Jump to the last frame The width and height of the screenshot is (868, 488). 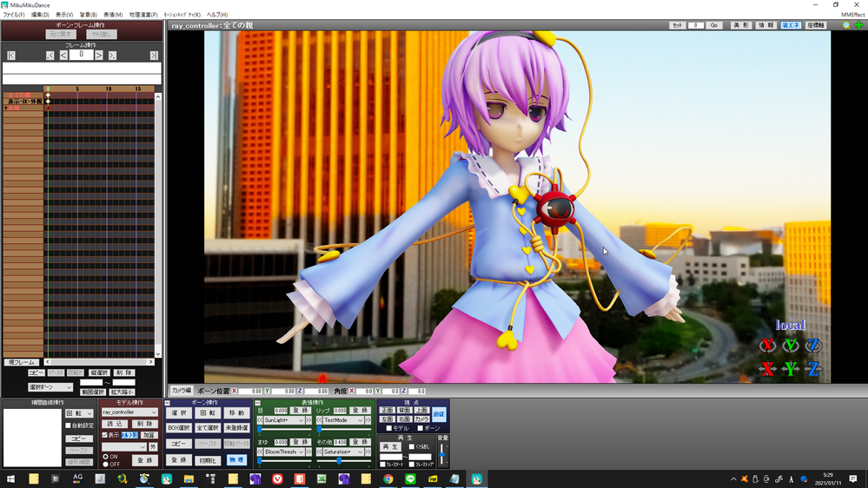point(154,56)
